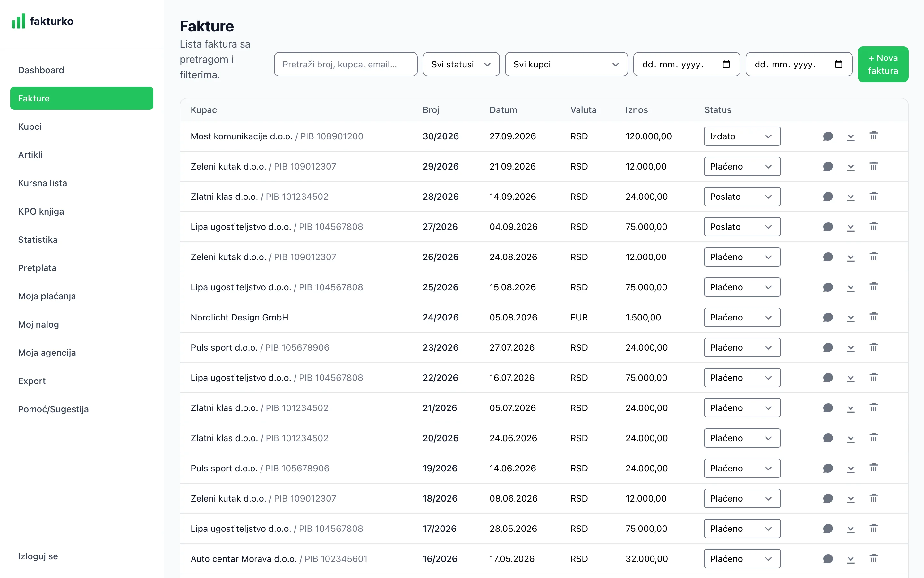Open the Svi kupci filter dropdown
Screen dimensions: 924x578
[566, 64]
